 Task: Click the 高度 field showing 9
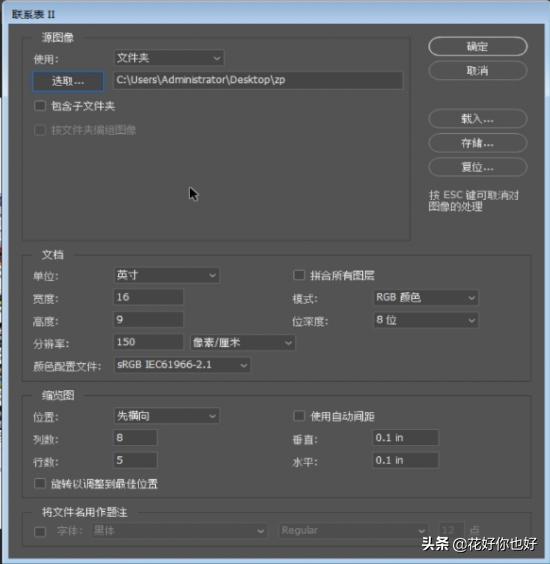point(148,319)
